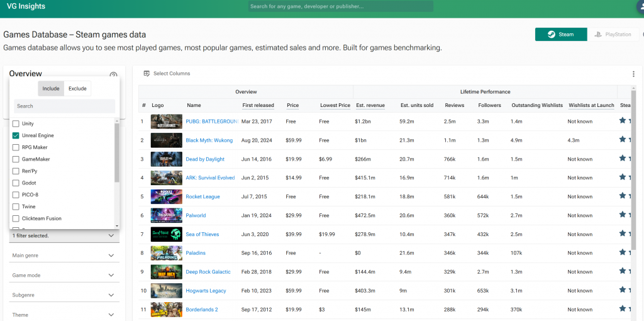Focus the game, developer or publisher search bar
This screenshot has width=644, height=321.
[x=340, y=6]
